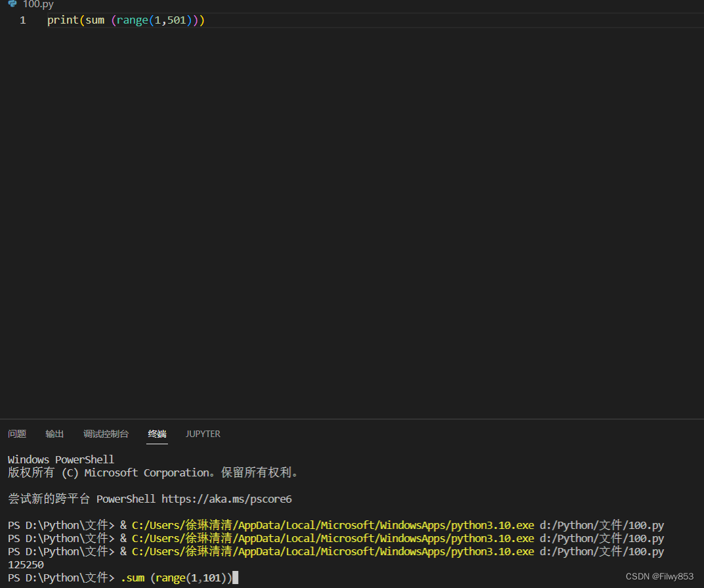Open the JUPYTER panel tab
This screenshot has width=704, height=588.
(x=203, y=434)
